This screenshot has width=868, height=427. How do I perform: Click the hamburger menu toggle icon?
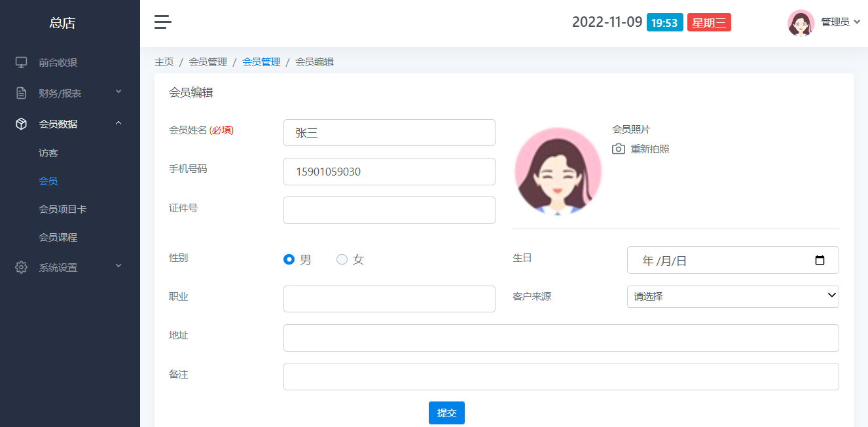[163, 22]
